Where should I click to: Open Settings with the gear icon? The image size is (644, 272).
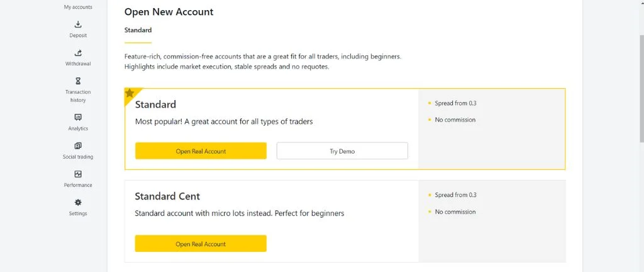[78, 202]
